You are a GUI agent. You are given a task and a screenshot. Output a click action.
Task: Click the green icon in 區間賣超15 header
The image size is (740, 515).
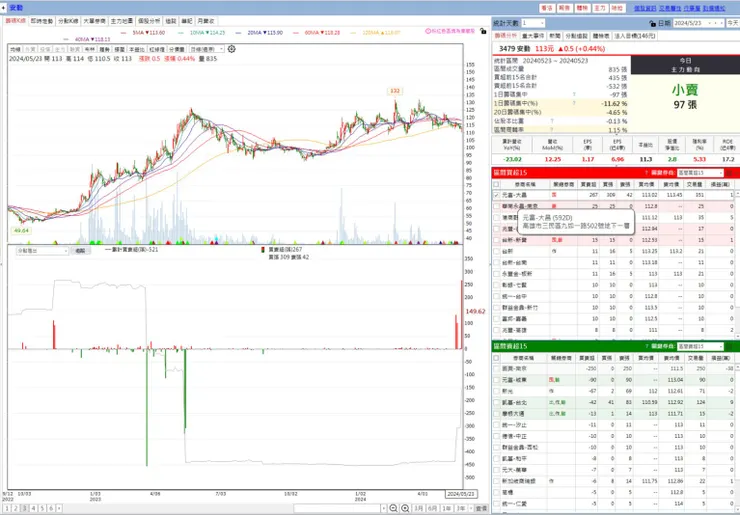729,346
